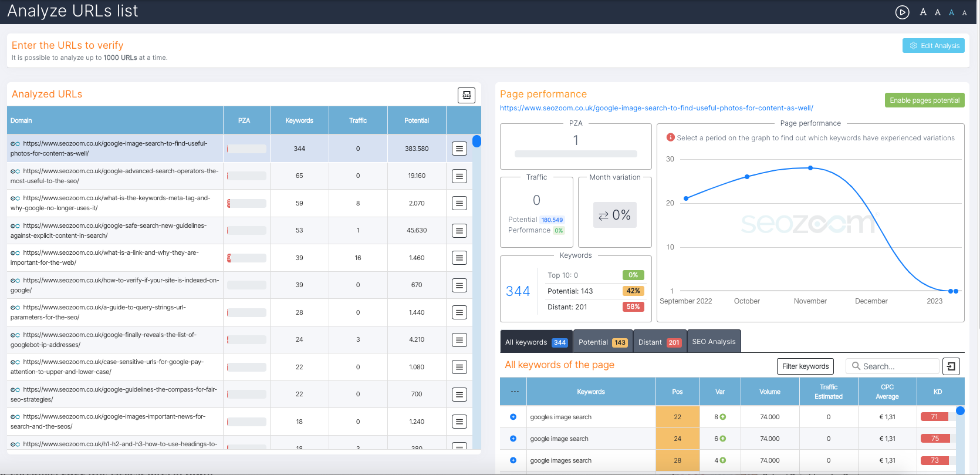Select the November point on performance graph

[810, 168]
